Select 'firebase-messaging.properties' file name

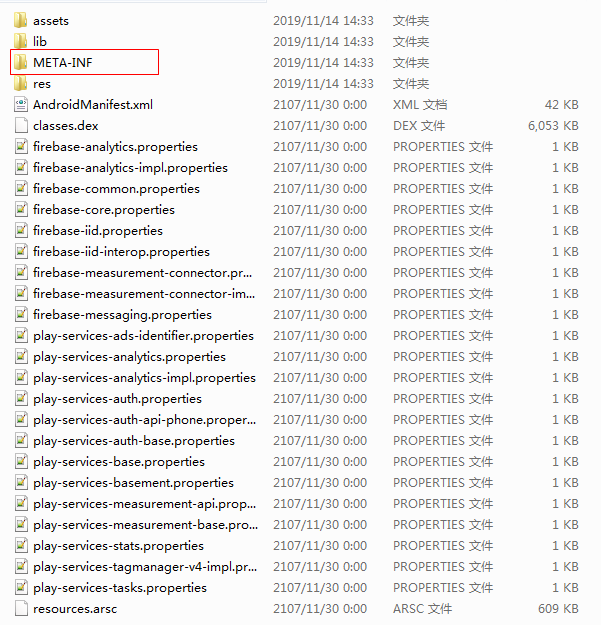coord(122,315)
